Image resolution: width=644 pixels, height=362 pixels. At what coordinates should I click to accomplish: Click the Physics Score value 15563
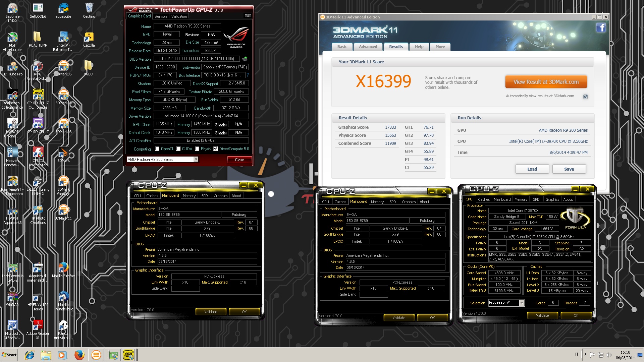[x=390, y=135]
